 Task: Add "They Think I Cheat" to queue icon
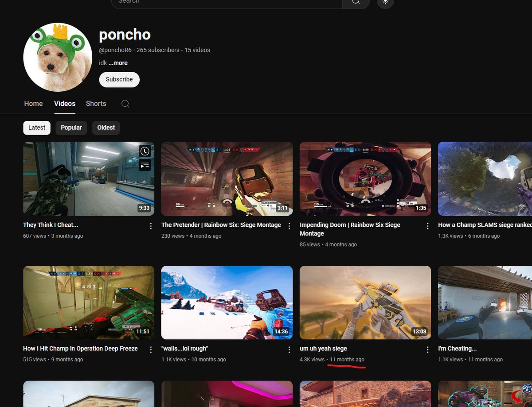point(145,165)
